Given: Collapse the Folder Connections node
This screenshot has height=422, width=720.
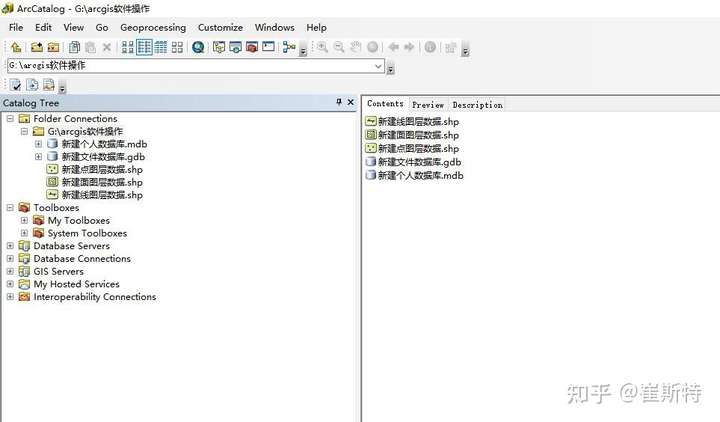Looking at the screenshot, I should coord(10,118).
